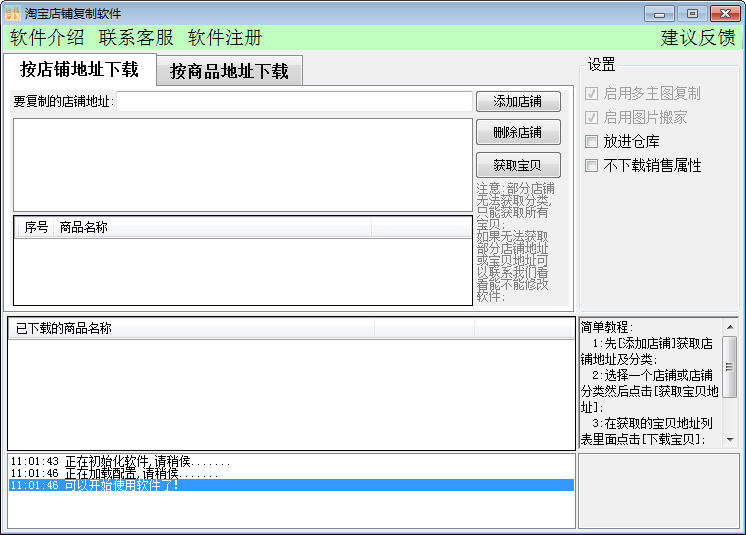The width and height of the screenshot is (746, 535).
Task: Maximize the 淘宝店铺复制软件 window
Action: (692, 14)
